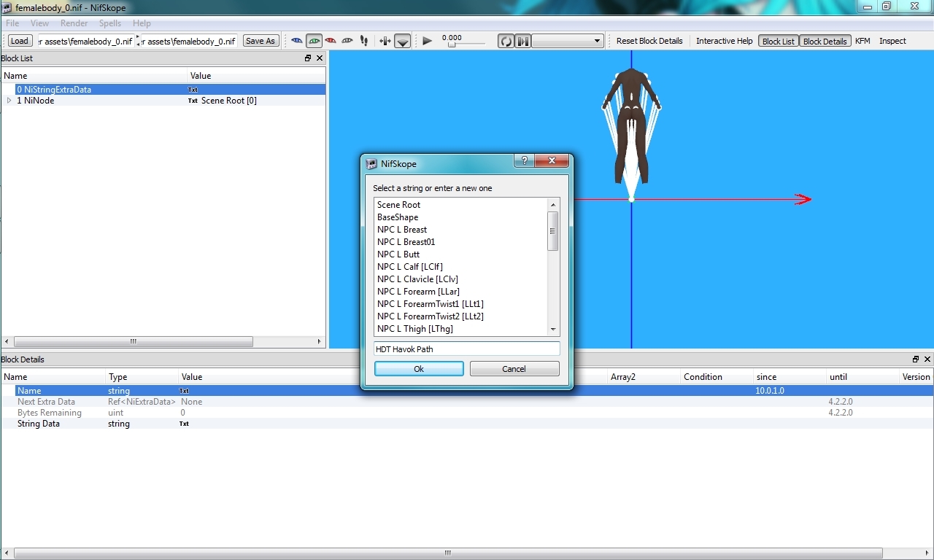The height and width of the screenshot is (560, 934).
Task: Click Ok in the NifSkope dialog
Action: [x=419, y=369]
